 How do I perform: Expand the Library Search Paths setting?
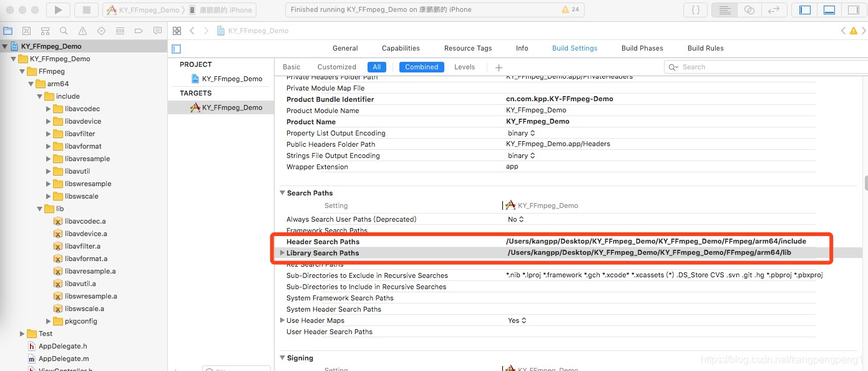click(282, 253)
